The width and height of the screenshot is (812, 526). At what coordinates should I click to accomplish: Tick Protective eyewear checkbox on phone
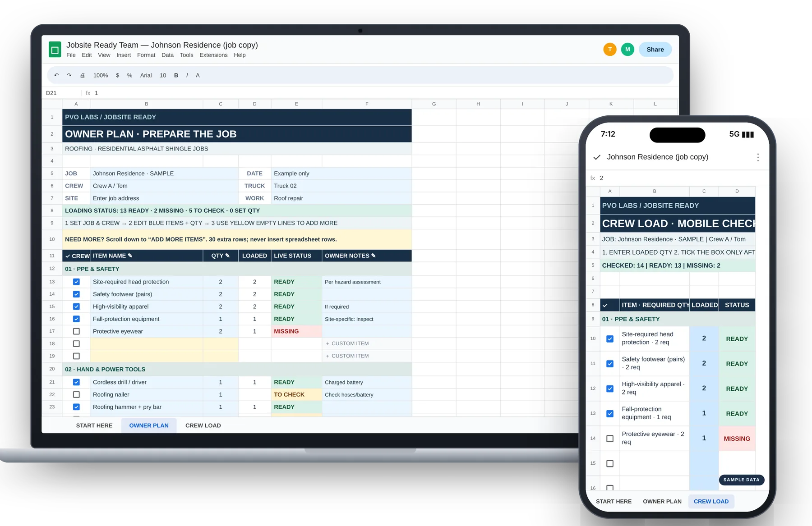[x=610, y=439]
